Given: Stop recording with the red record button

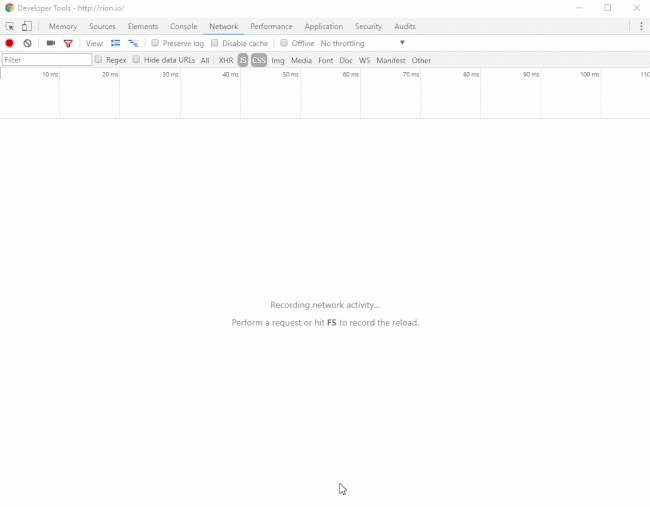Looking at the screenshot, I should [x=9, y=43].
